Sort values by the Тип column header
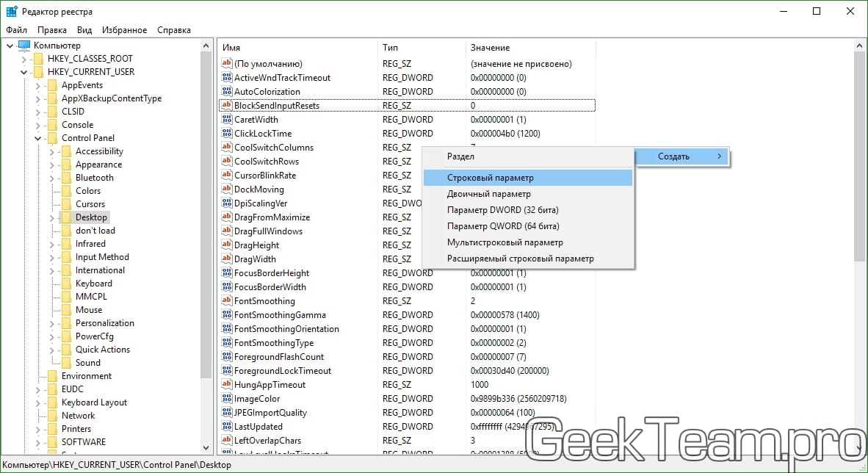The image size is (868, 473). click(x=422, y=48)
